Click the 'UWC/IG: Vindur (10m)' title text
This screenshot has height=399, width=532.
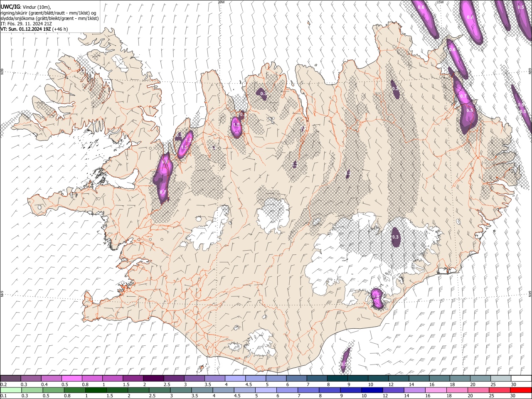(x=25, y=7)
